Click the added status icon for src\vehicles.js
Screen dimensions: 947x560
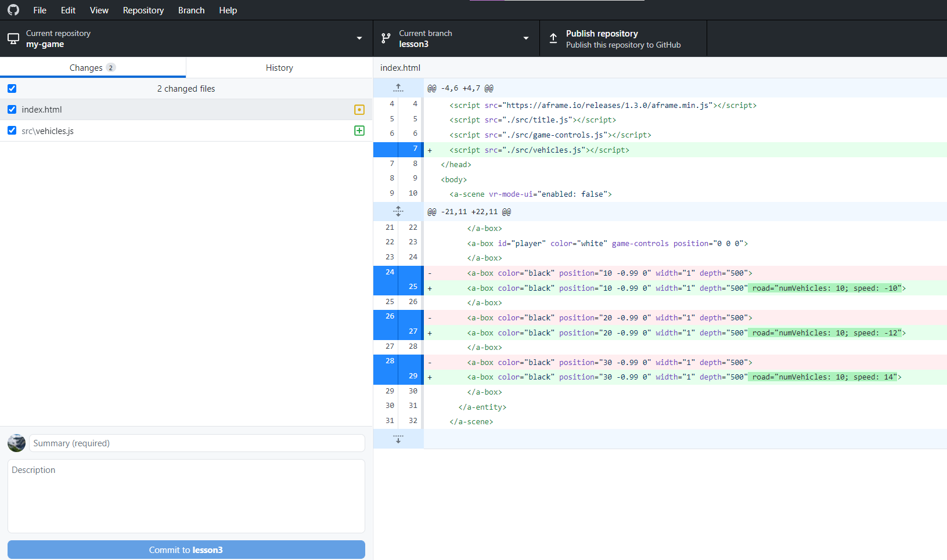359,131
